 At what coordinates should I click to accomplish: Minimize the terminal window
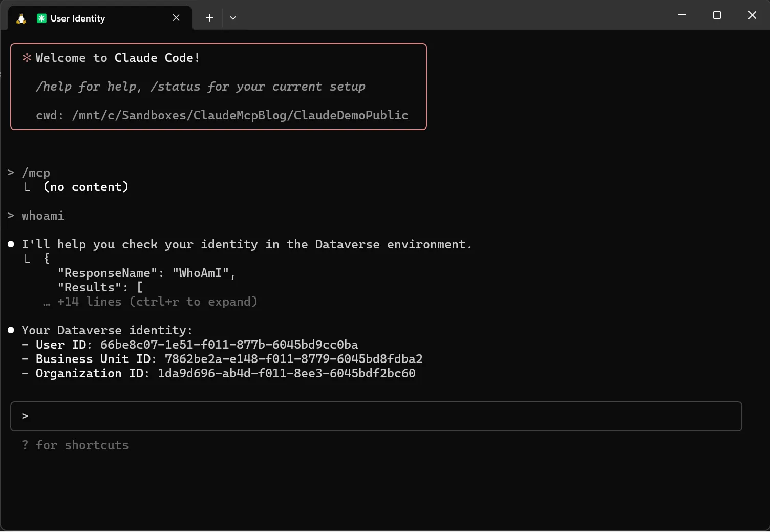click(x=681, y=15)
